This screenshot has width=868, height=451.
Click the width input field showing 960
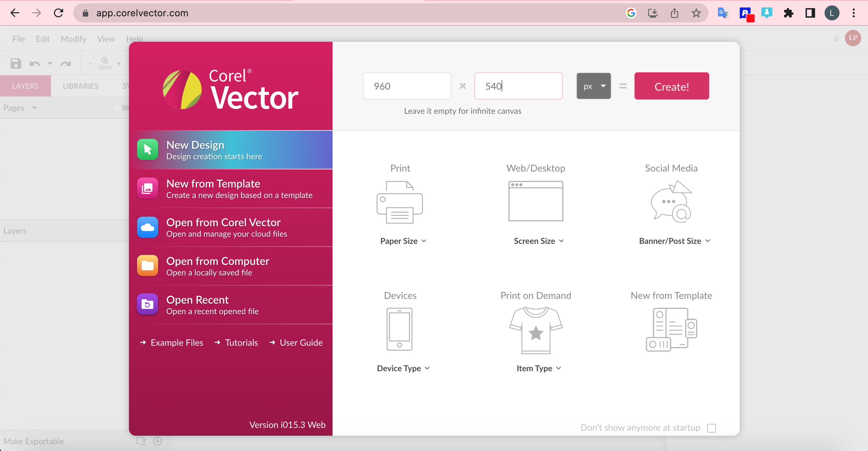407,86
